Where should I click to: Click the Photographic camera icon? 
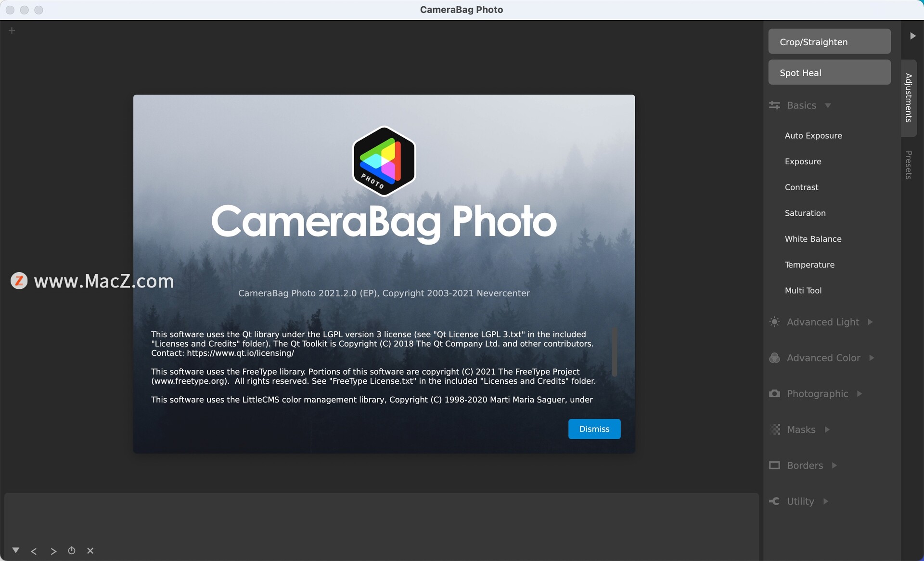[774, 393]
